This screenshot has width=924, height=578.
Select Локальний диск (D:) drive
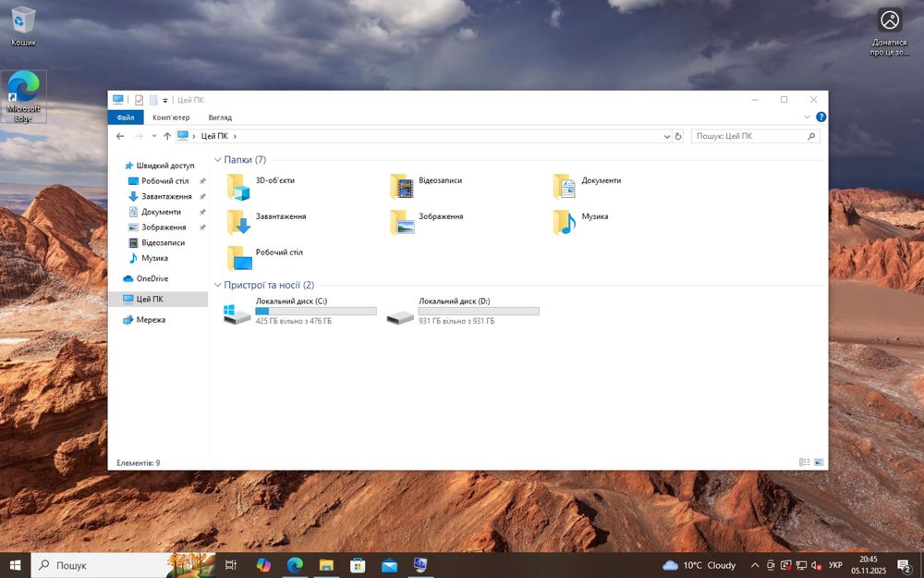[x=463, y=311]
